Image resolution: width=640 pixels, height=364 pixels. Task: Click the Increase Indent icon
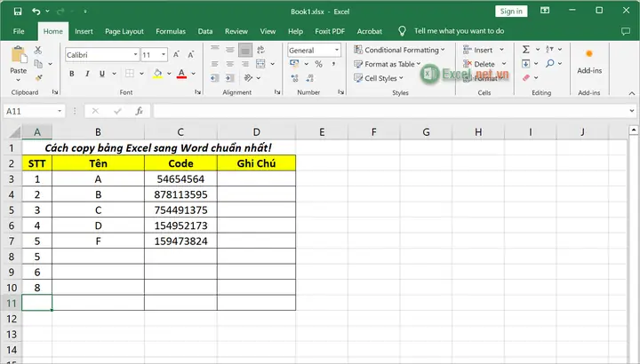(x=230, y=78)
